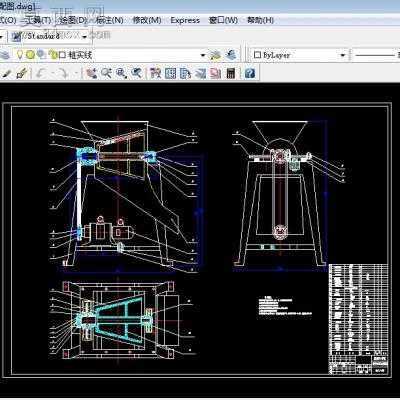The image size is (400, 400).
Task: Click the parts list title block
Action: (358, 318)
